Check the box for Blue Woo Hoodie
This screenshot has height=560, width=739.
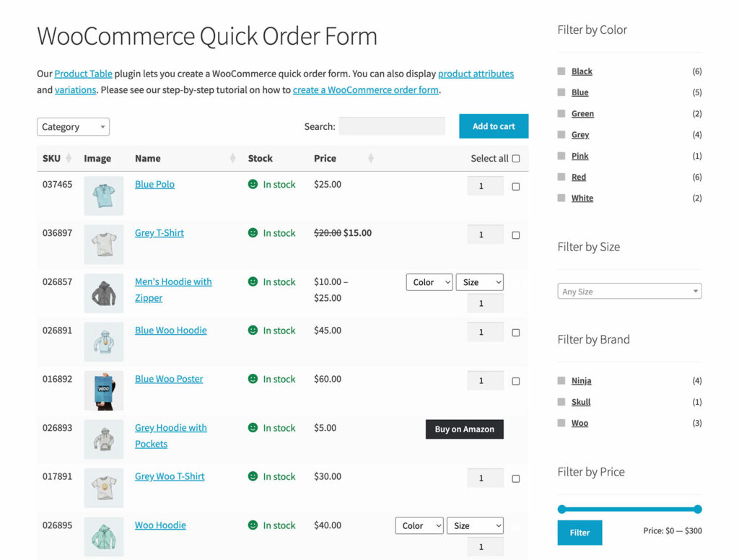[516, 333]
